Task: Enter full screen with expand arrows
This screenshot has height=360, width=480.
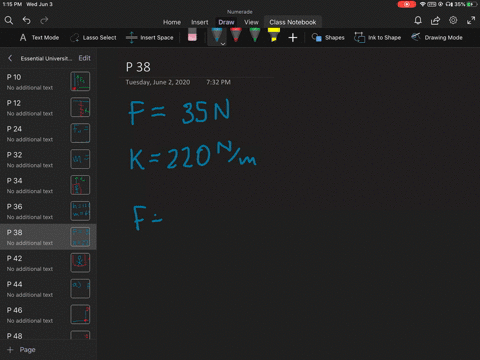Action: [471, 21]
